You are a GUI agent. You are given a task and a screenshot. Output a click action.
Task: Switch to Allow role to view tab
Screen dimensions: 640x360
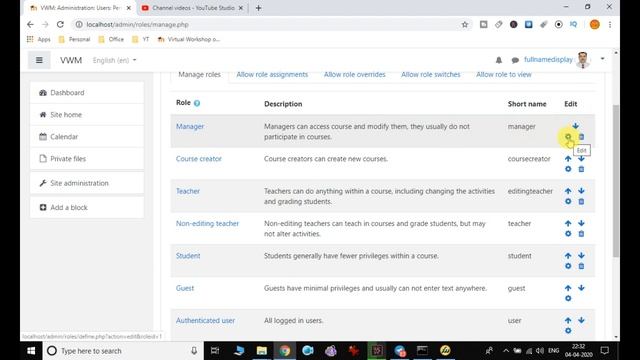point(504,74)
